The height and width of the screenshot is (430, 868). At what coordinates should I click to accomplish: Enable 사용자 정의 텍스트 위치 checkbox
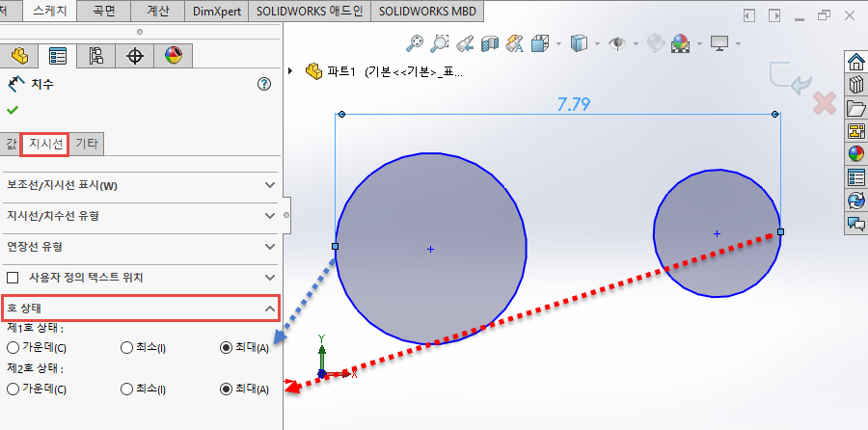click(x=13, y=278)
